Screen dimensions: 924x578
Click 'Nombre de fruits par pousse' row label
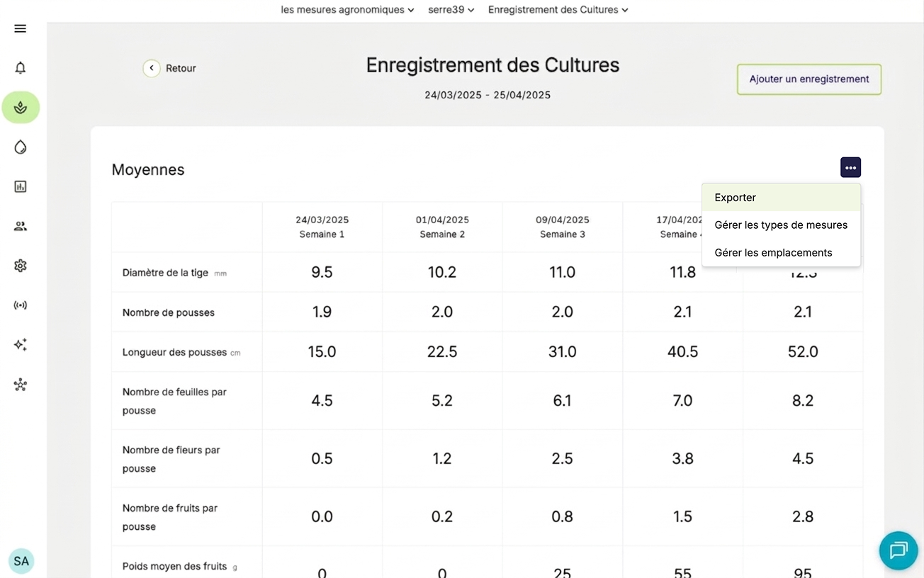[x=170, y=517]
